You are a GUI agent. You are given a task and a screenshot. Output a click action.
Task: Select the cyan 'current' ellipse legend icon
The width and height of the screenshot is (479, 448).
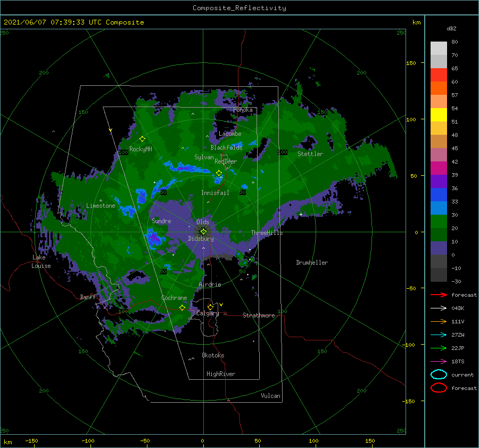(x=439, y=374)
